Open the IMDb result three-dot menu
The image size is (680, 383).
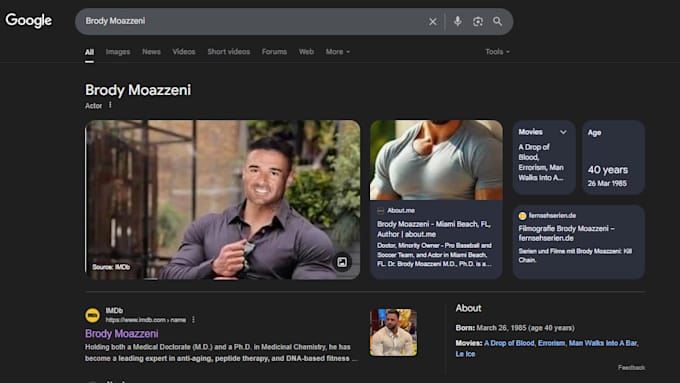tap(193, 320)
